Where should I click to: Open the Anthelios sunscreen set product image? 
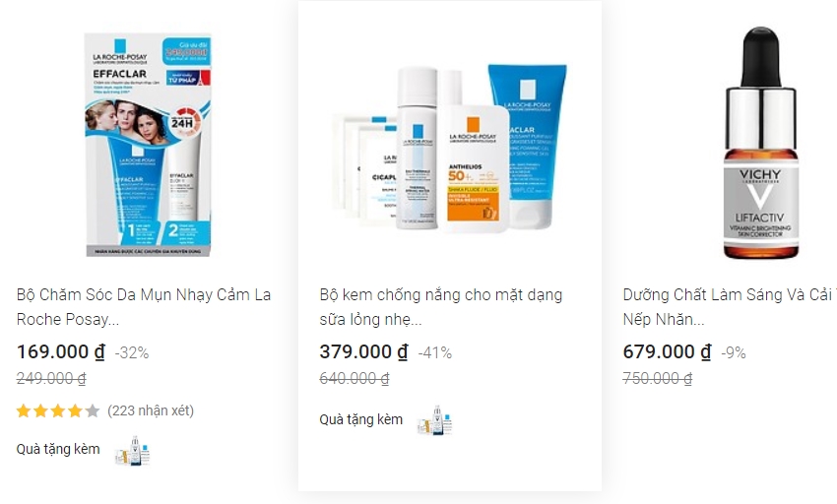(449, 148)
